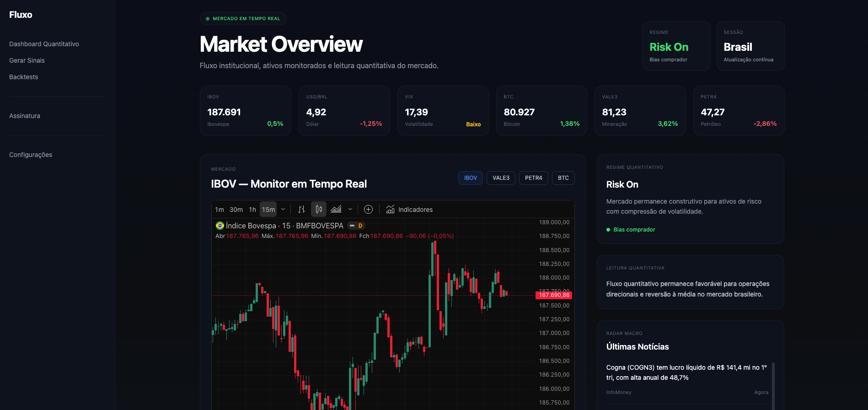Click the Sessão Brasil card
Image resolution: width=868 pixels, height=410 pixels.
(750, 46)
